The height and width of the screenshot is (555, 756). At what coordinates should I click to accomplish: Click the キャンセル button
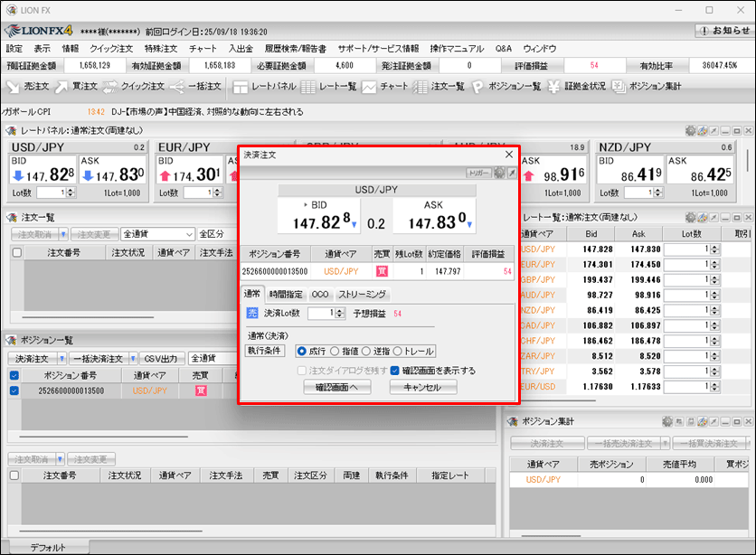coord(423,387)
